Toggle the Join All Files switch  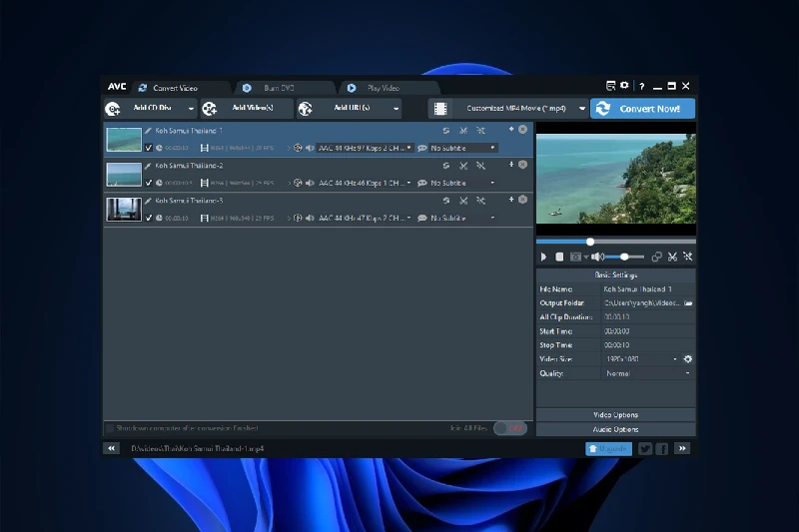pos(510,428)
